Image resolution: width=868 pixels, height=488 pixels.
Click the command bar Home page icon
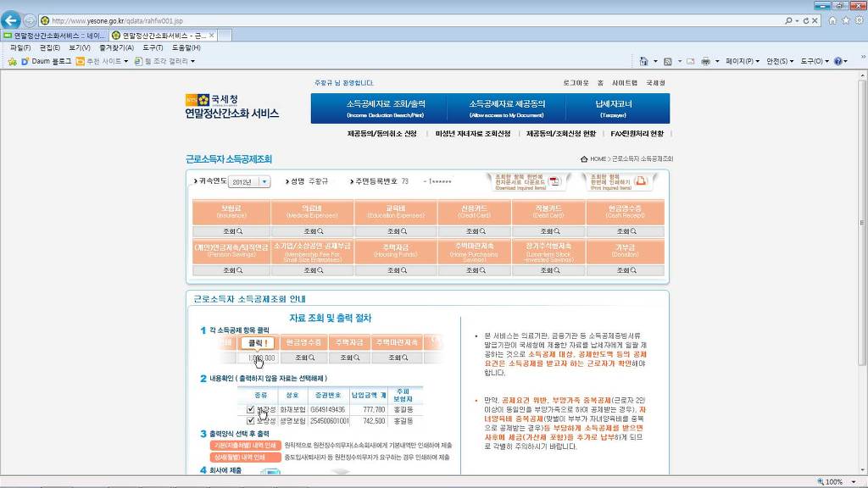pos(643,61)
